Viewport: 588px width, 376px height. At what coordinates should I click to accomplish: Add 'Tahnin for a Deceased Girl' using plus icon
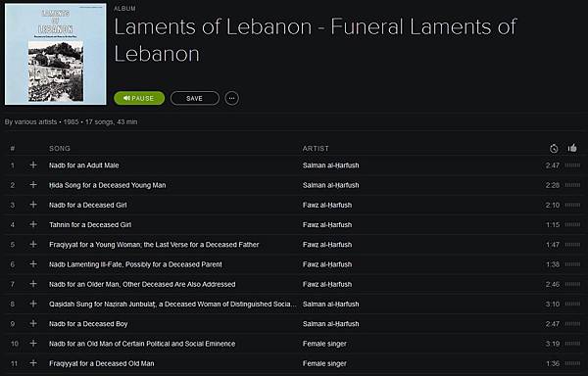33,224
